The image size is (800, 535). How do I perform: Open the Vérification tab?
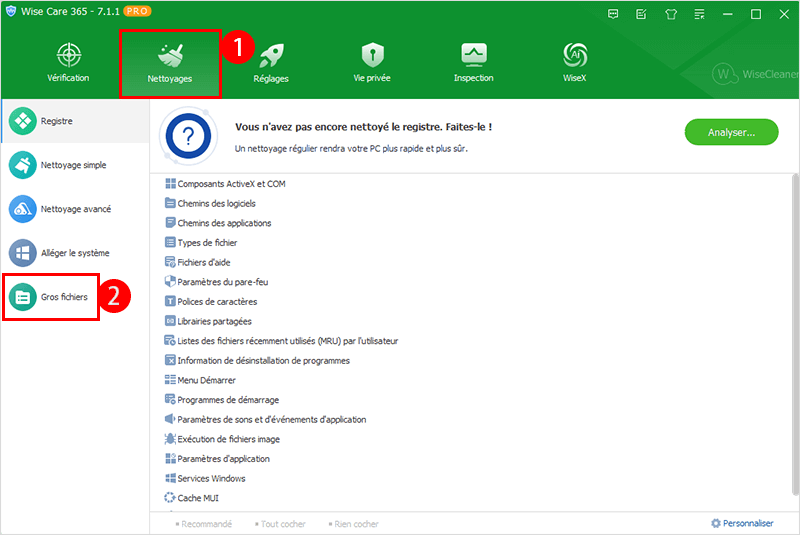pos(68,63)
